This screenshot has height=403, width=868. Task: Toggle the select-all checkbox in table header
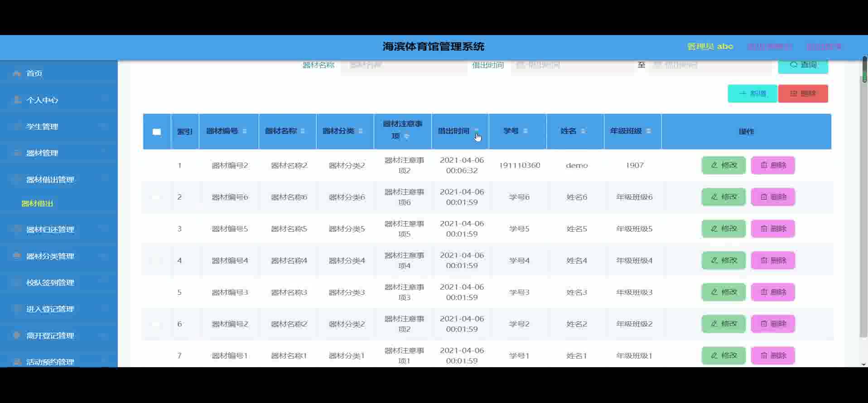click(x=157, y=132)
